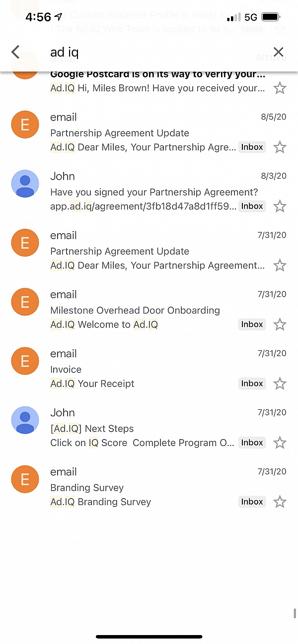Star the Branding Survey email

coord(280,502)
